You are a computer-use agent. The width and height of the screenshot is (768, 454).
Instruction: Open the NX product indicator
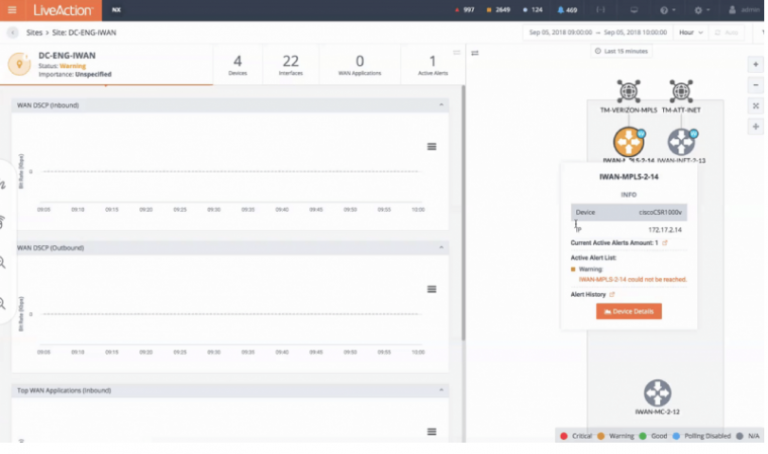(116, 10)
